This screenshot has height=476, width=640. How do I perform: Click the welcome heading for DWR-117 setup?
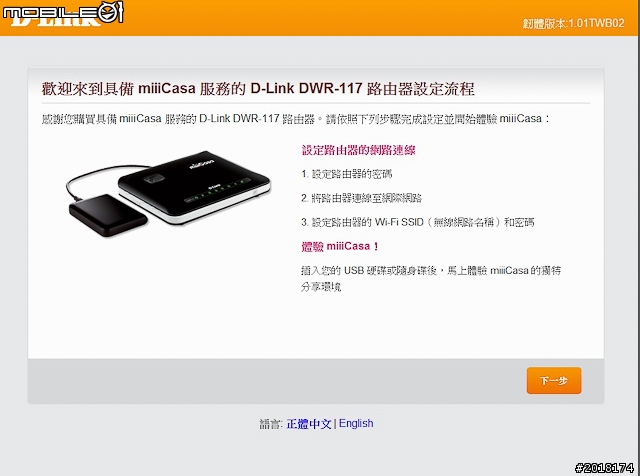pyautogui.click(x=258, y=89)
